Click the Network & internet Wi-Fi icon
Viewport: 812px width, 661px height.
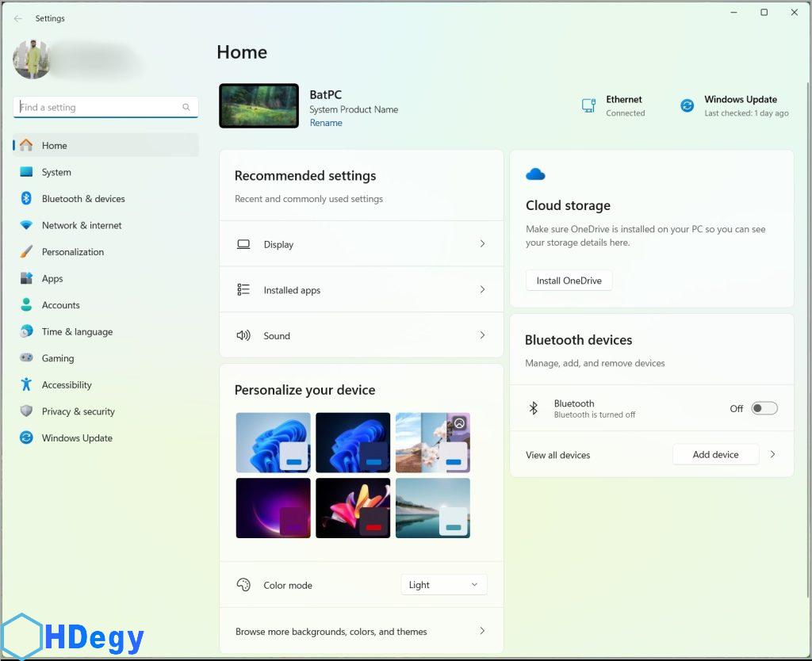[26, 225]
